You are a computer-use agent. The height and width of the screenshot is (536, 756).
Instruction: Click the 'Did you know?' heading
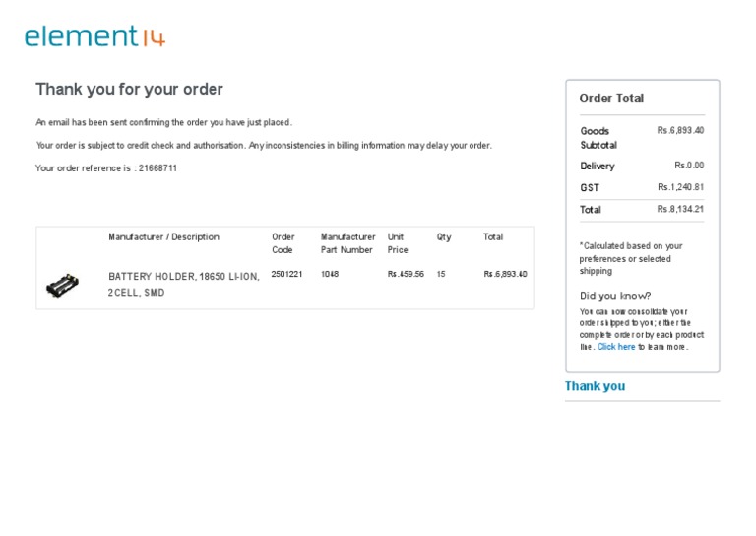[x=615, y=296]
